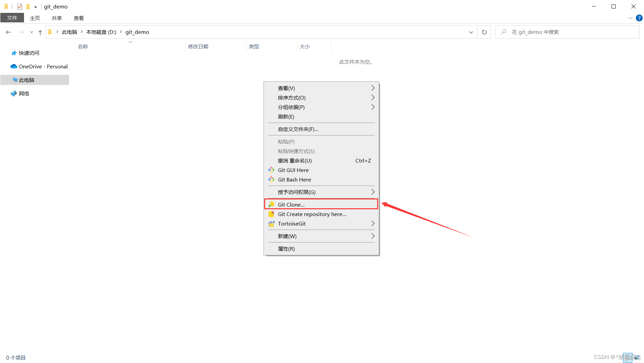
Task: Go up one folder level
Action: tap(40, 32)
